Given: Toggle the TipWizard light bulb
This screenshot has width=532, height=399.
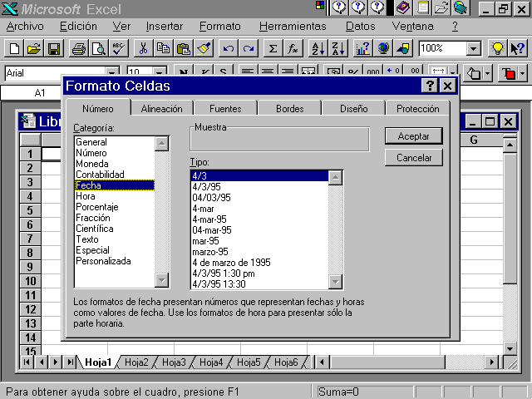Looking at the screenshot, I should coord(497,48).
